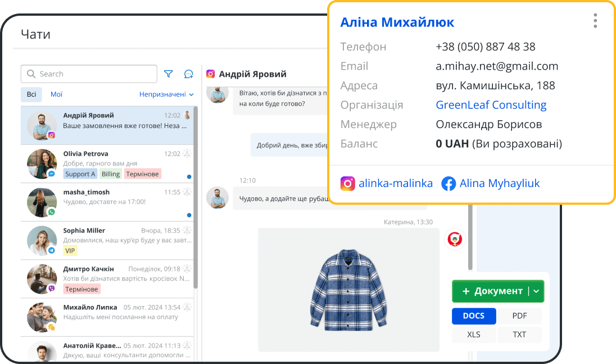Image resolution: width=616 pixels, height=364 pixels.
Task: Open the Документ button's dropdown arrow
Action: [536, 291]
